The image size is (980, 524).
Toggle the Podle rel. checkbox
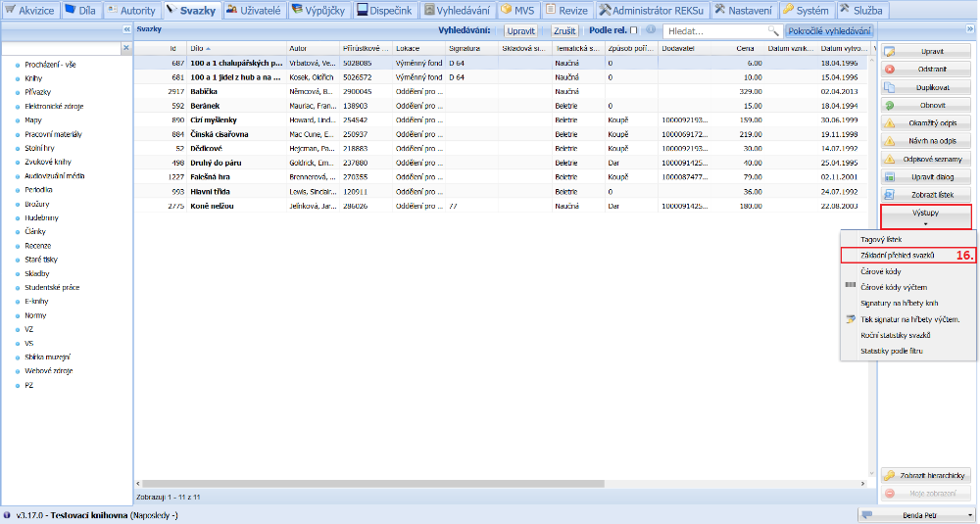(x=633, y=31)
